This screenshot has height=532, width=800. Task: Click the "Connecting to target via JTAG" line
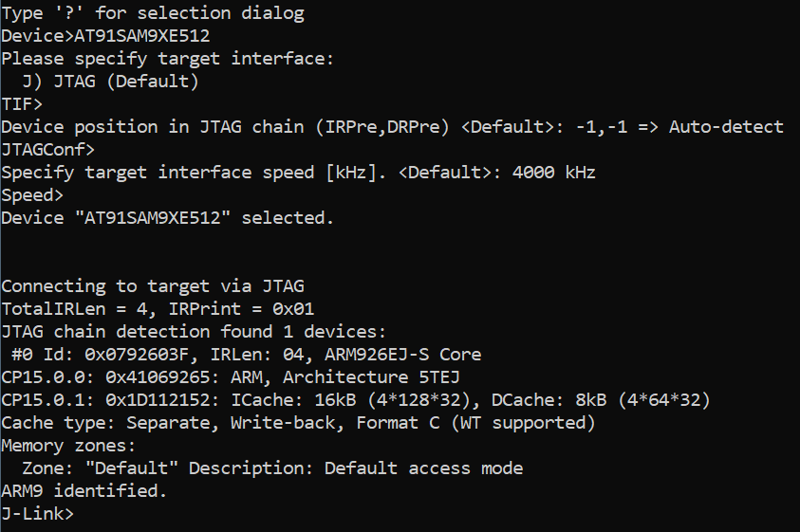[153, 286]
